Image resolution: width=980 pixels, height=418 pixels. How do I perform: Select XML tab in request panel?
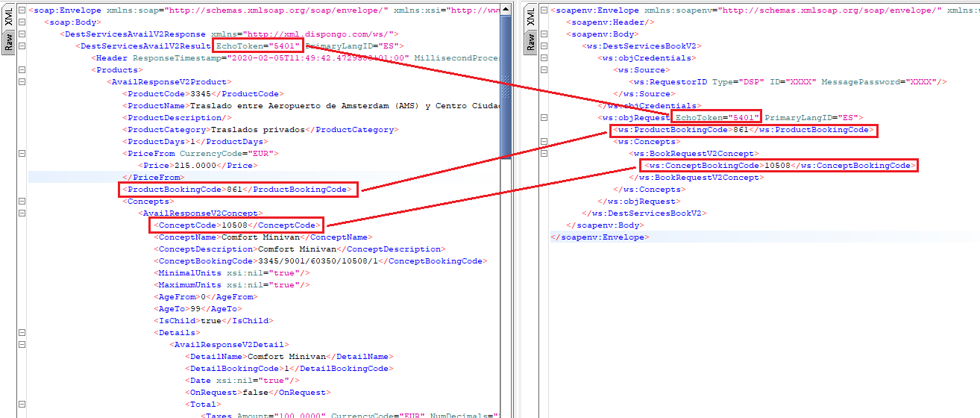click(530, 19)
